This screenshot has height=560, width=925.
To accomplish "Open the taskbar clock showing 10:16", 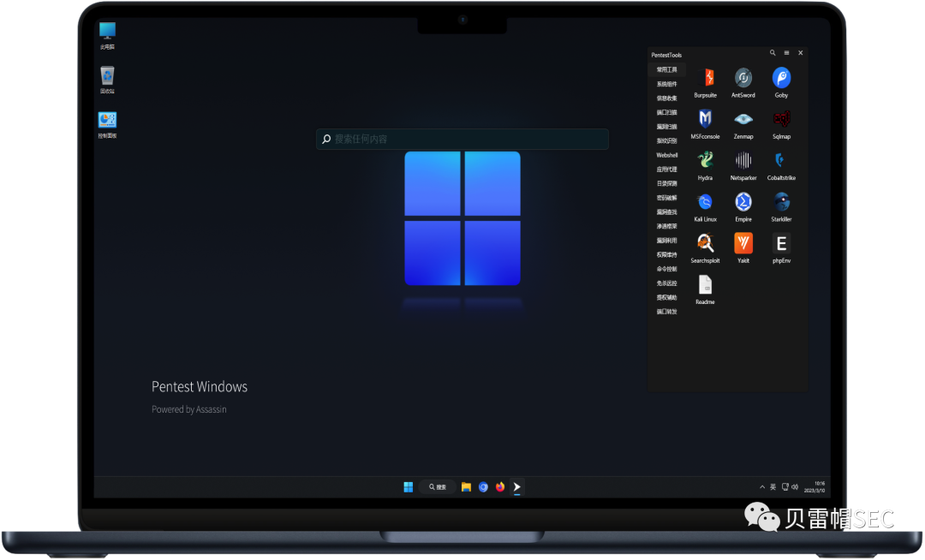I will 815,487.
